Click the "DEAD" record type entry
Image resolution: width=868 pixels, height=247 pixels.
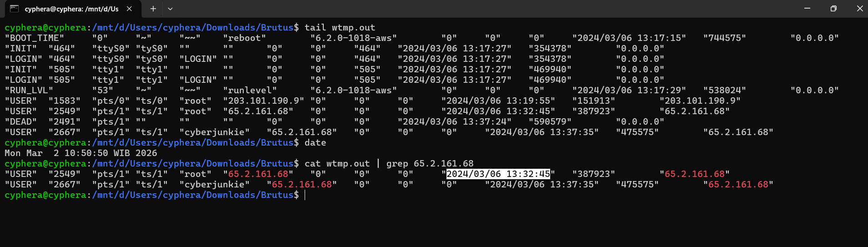21,121
